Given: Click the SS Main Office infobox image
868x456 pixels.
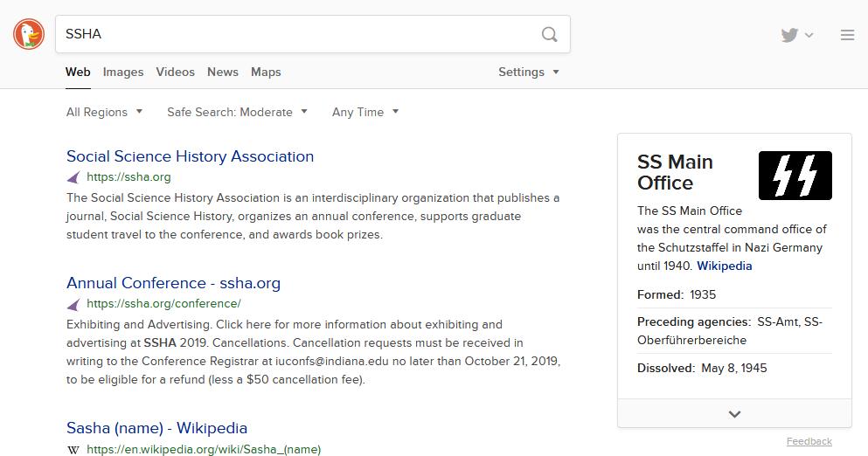Looking at the screenshot, I should tap(795, 176).
